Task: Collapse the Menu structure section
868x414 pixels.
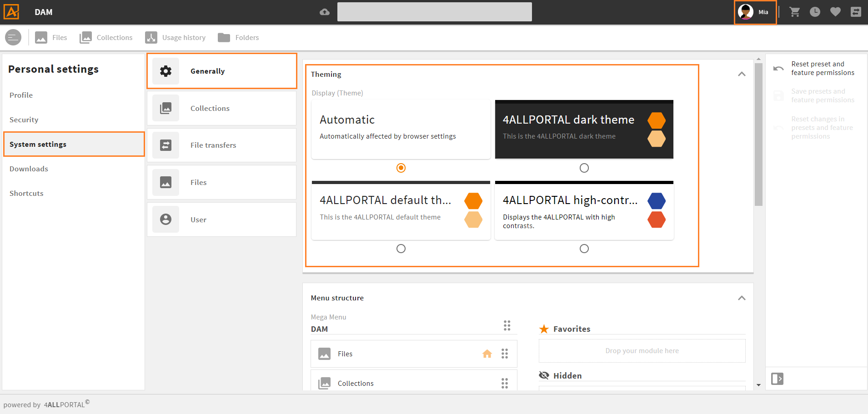Action: click(x=742, y=298)
